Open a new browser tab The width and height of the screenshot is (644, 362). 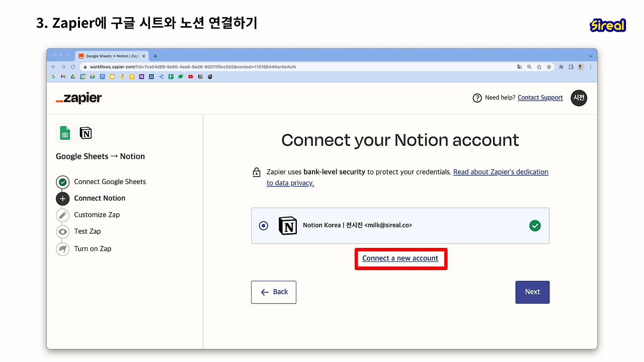pyautogui.click(x=155, y=56)
